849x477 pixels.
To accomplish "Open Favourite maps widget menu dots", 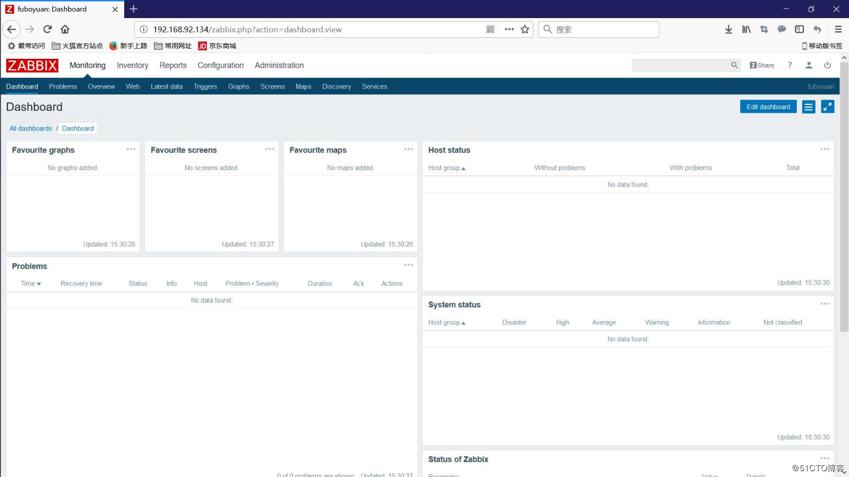I will tap(408, 149).
